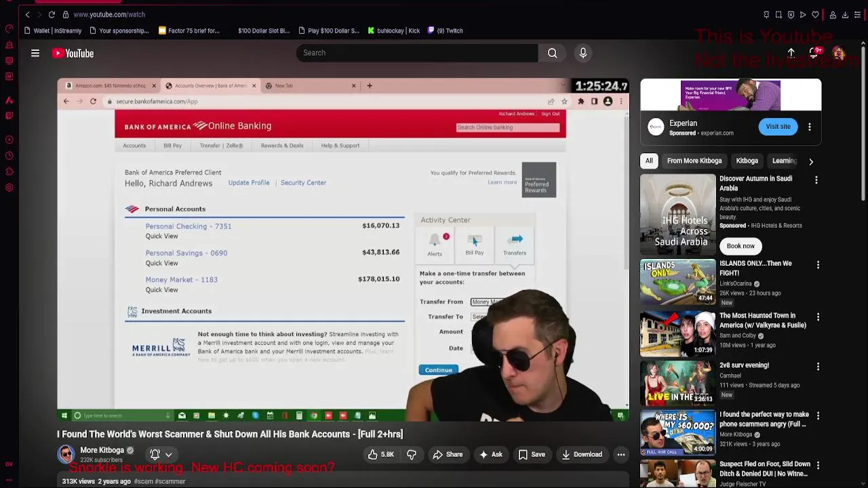This screenshot has width=868, height=488.
Task: Open YouTube notifications bell with 9+ badge
Action: click(x=815, y=53)
